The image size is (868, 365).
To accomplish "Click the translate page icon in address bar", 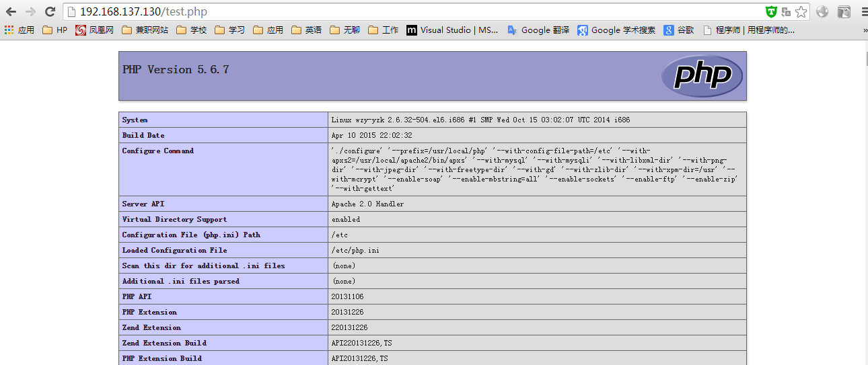I will (786, 11).
